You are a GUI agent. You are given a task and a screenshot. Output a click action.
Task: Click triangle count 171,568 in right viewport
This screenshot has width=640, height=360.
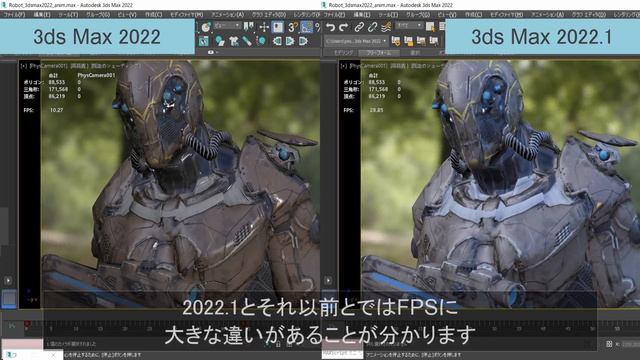pos(378,89)
